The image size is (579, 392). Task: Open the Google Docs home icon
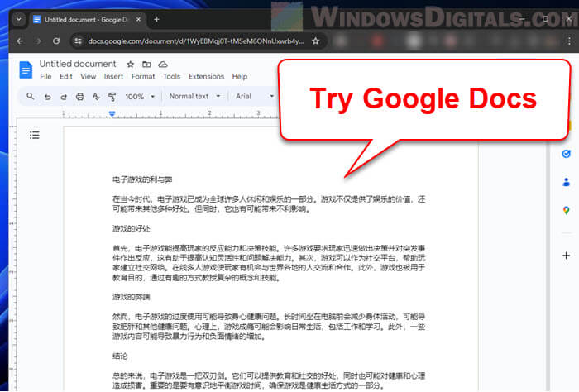tap(26, 69)
